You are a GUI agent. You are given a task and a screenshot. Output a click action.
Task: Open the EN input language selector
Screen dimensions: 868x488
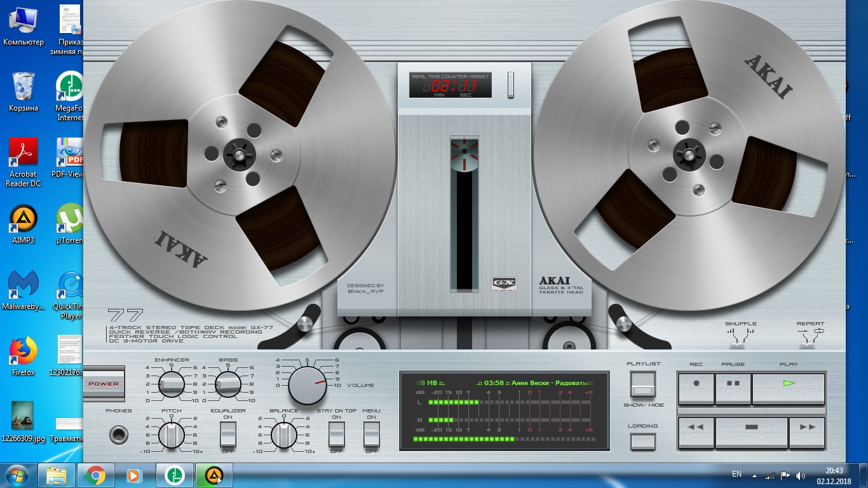736,474
